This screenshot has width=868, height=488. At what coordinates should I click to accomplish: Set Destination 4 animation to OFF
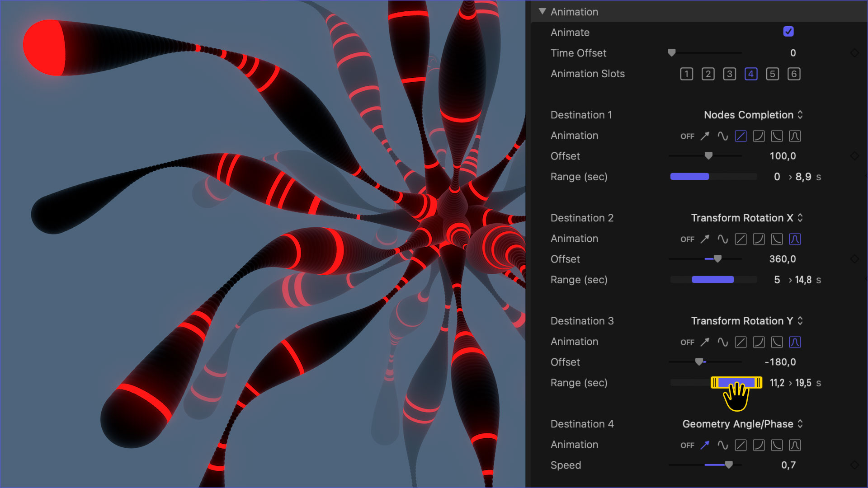[687, 445]
